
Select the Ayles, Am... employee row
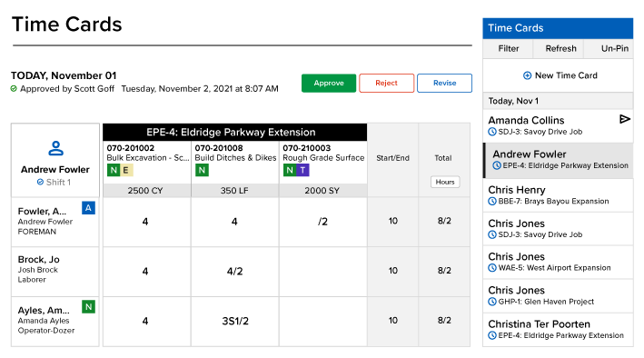(55, 321)
